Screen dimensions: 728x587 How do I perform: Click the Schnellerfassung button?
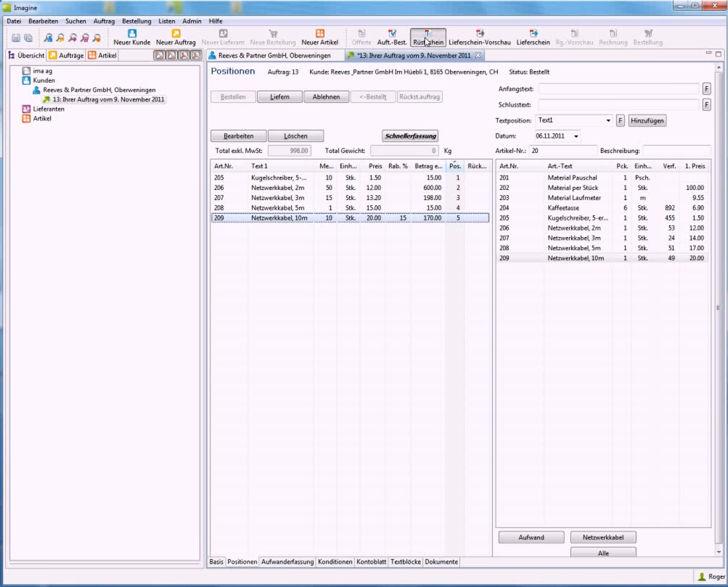[x=410, y=136]
